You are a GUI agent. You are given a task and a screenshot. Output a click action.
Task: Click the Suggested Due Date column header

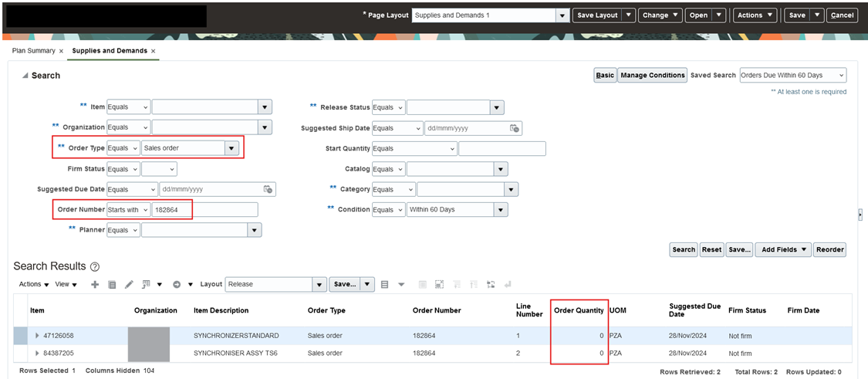point(694,310)
